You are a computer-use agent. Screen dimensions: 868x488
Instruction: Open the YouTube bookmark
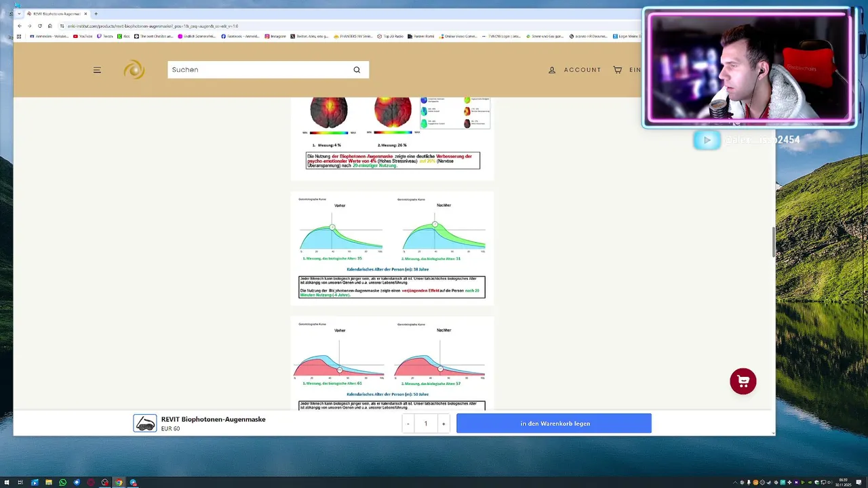[x=83, y=36]
